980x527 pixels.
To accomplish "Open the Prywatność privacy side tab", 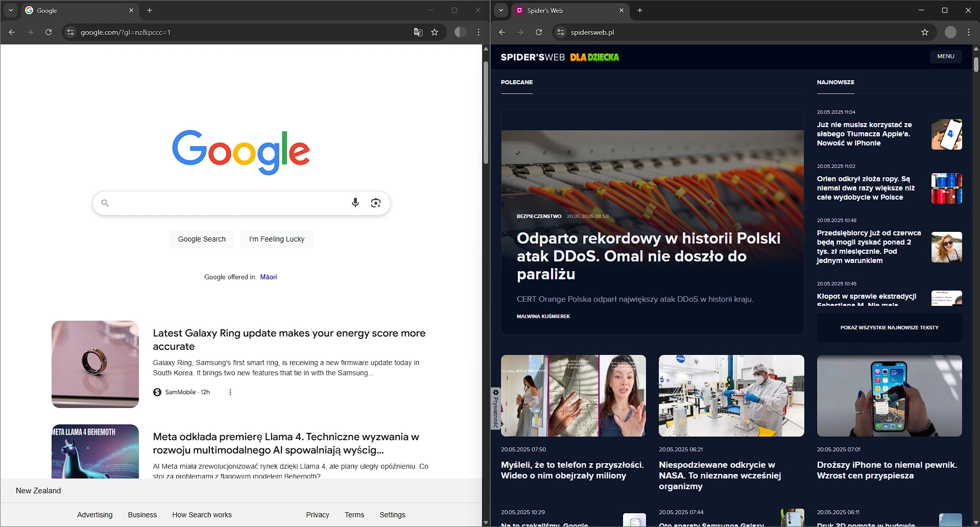I will pos(495,409).
